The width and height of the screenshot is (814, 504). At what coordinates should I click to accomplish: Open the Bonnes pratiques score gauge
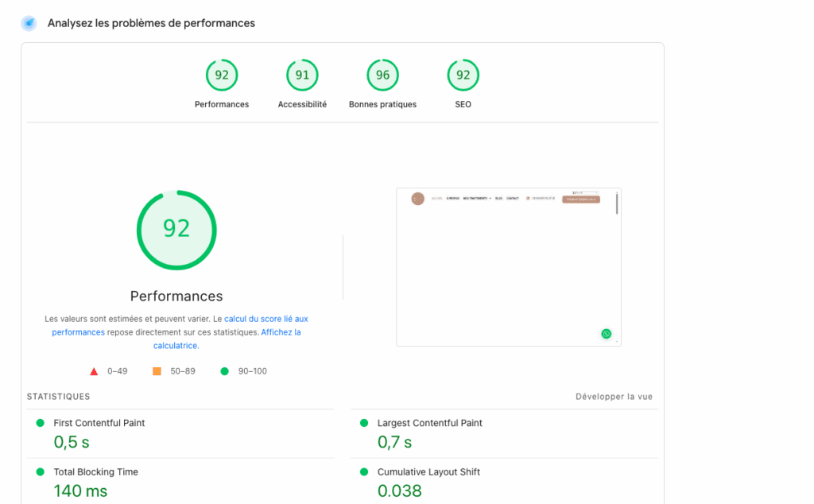(x=382, y=76)
